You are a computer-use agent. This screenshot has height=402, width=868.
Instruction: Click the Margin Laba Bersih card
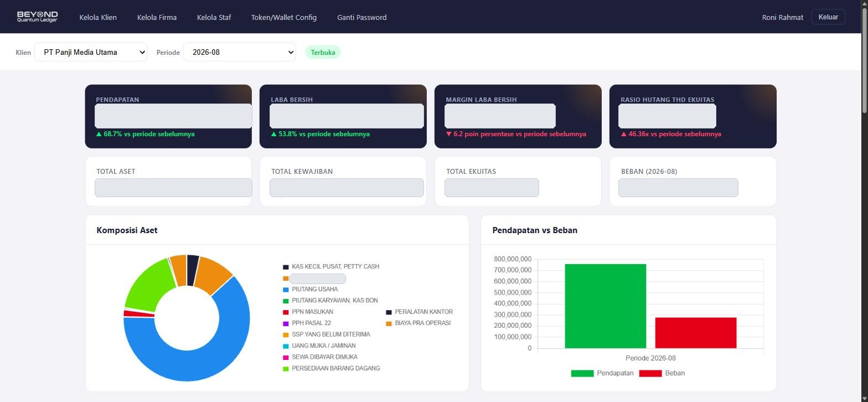[x=518, y=116]
